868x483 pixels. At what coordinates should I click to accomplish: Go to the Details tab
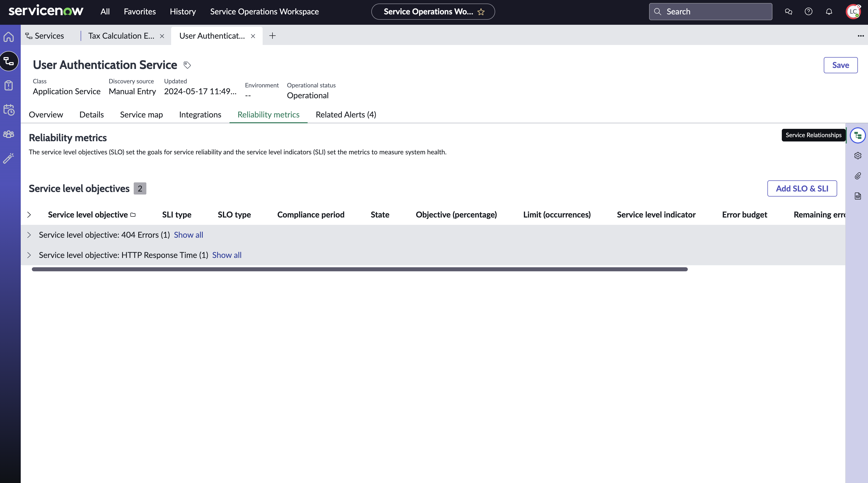(x=91, y=115)
